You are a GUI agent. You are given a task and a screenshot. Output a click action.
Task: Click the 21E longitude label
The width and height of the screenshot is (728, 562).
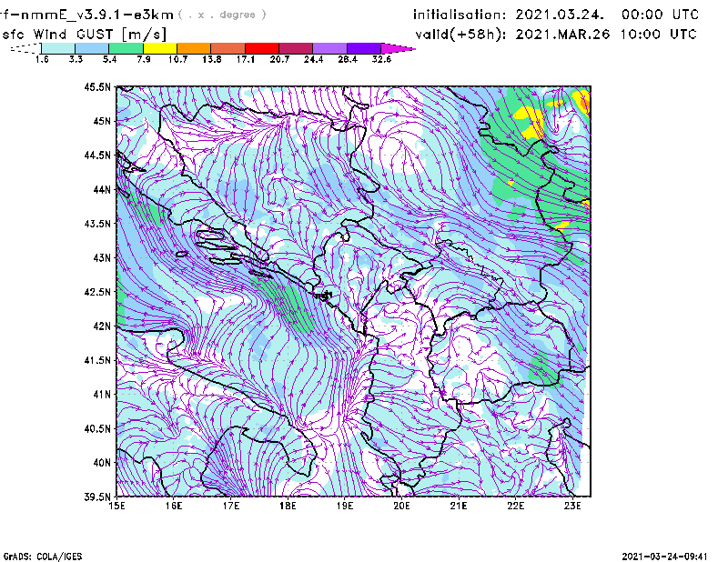[x=459, y=506]
